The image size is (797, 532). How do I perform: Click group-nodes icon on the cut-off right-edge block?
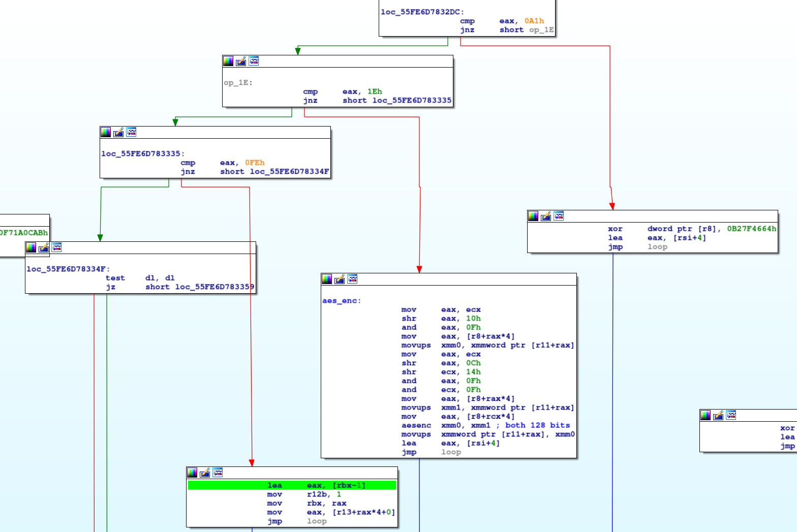click(x=731, y=415)
